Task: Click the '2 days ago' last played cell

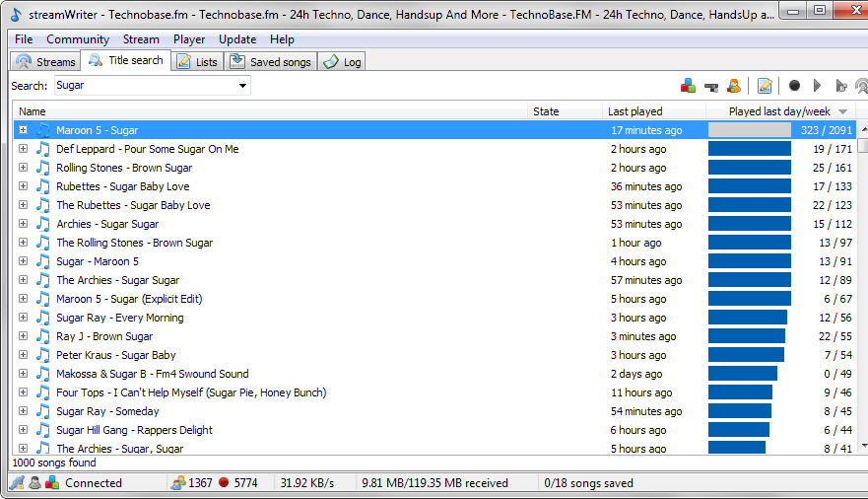Action: [636, 374]
